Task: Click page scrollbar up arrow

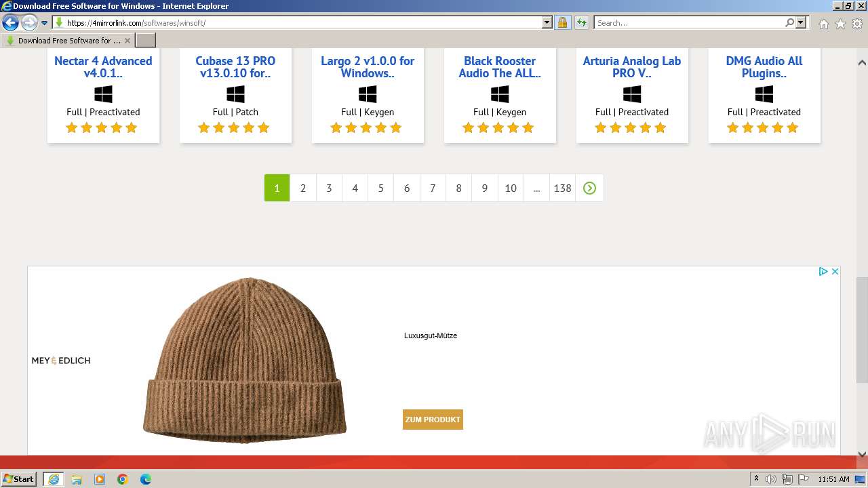Action: [x=862, y=62]
